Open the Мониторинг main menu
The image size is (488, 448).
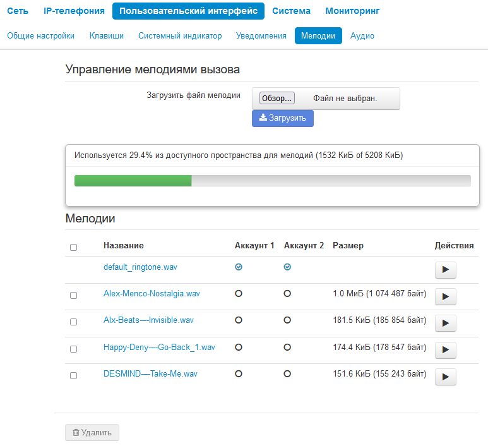click(x=352, y=11)
